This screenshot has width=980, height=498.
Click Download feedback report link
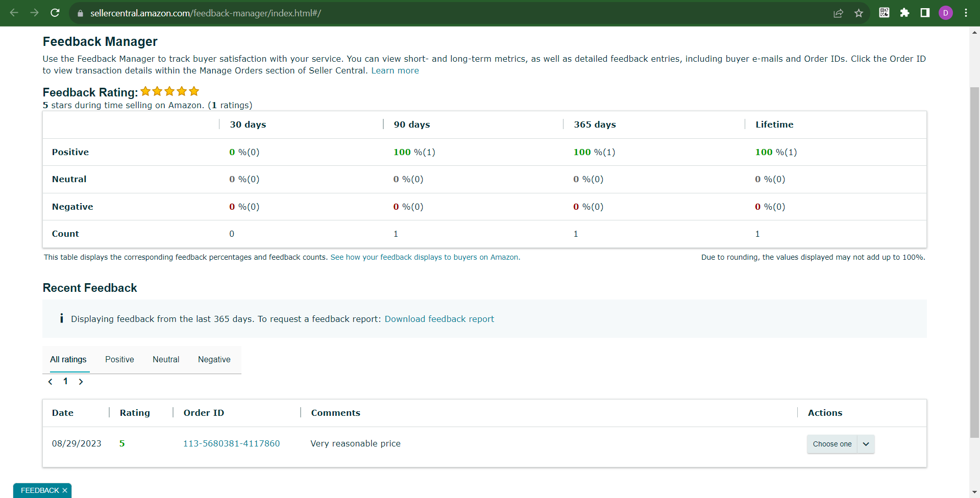[x=439, y=319]
